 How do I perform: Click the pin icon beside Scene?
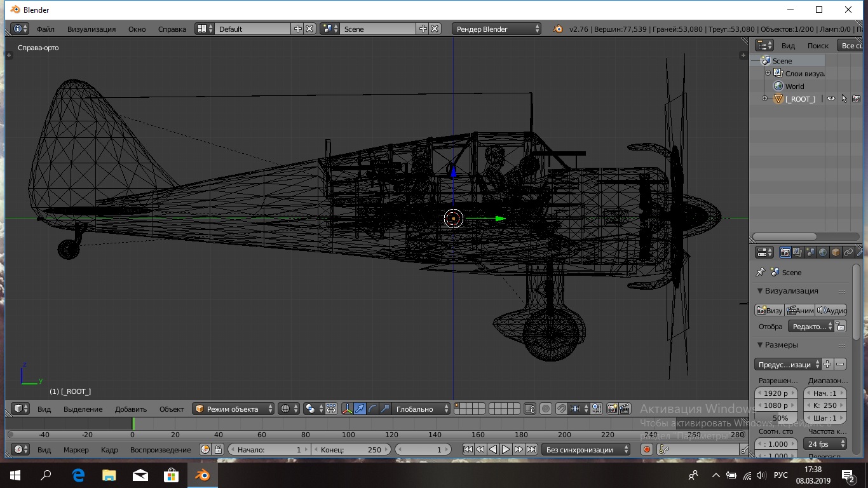tap(760, 272)
